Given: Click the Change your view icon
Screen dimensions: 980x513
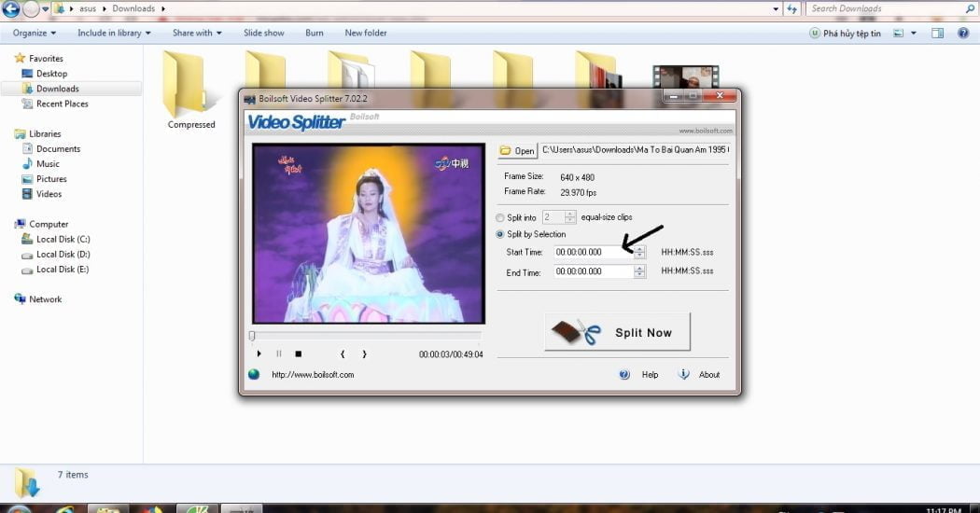Looking at the screenshot, I should coord(898,34).
